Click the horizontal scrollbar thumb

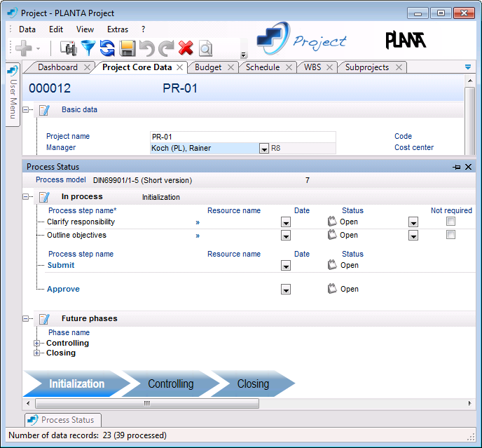click(x=147, y=403)
